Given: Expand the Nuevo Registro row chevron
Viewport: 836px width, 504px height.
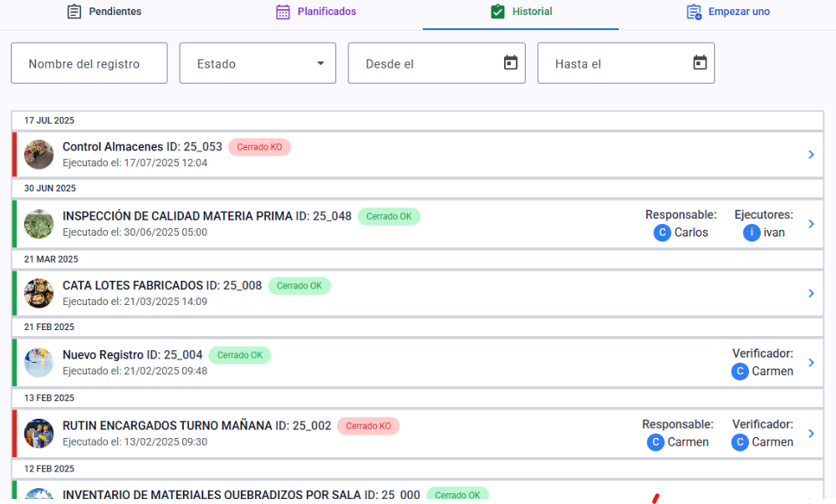Looking at the screenshot, I should [811, 363].
